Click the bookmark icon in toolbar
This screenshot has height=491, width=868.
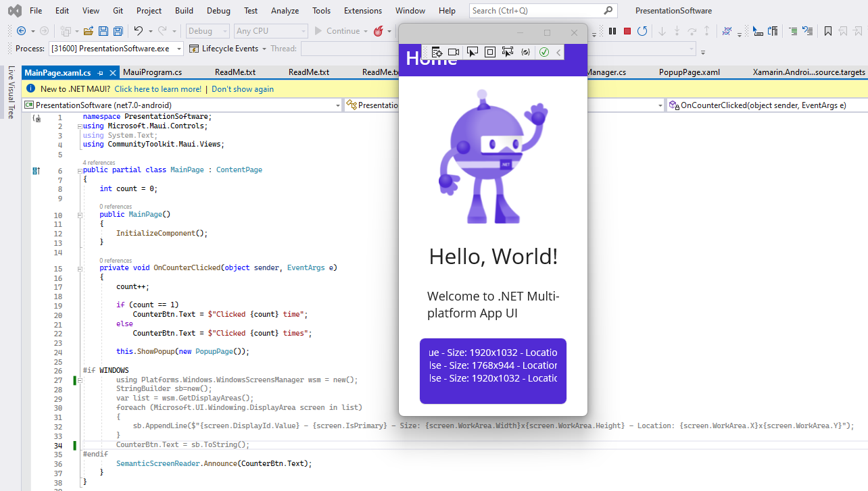click(827, 31)
